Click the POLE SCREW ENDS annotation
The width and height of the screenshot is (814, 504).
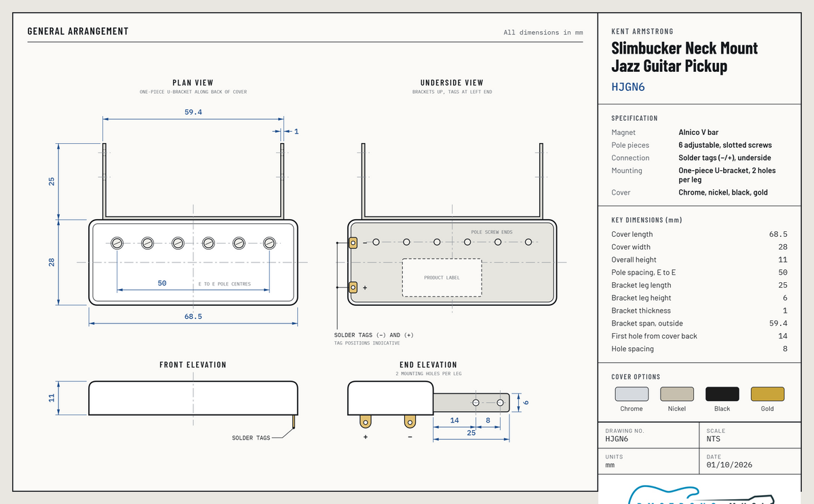(492, 233)
